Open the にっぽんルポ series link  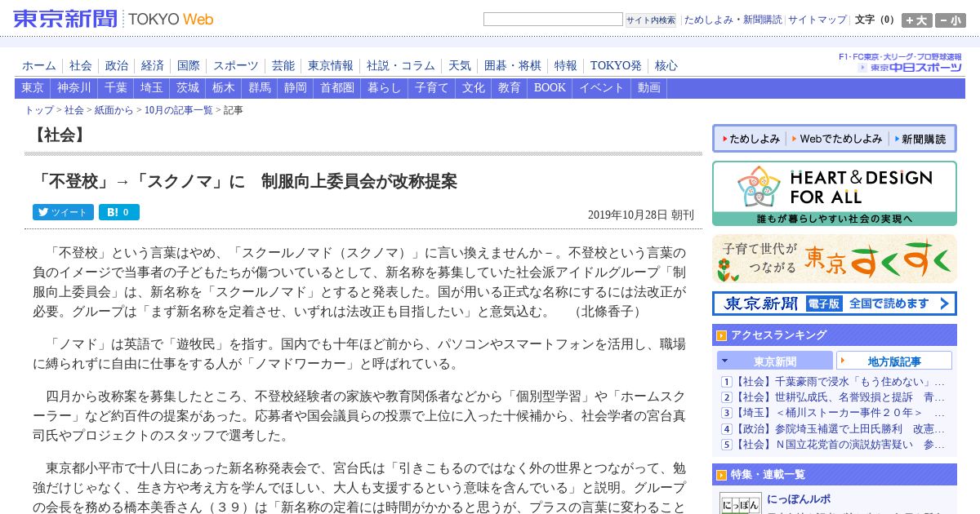coord(800,498)
